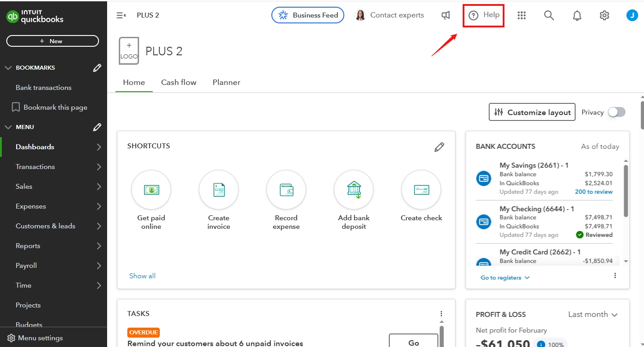The height and width of the screenshot is (347, 644).
Task: Open the Budgets menu item
Action: click(x=29, y=325)
